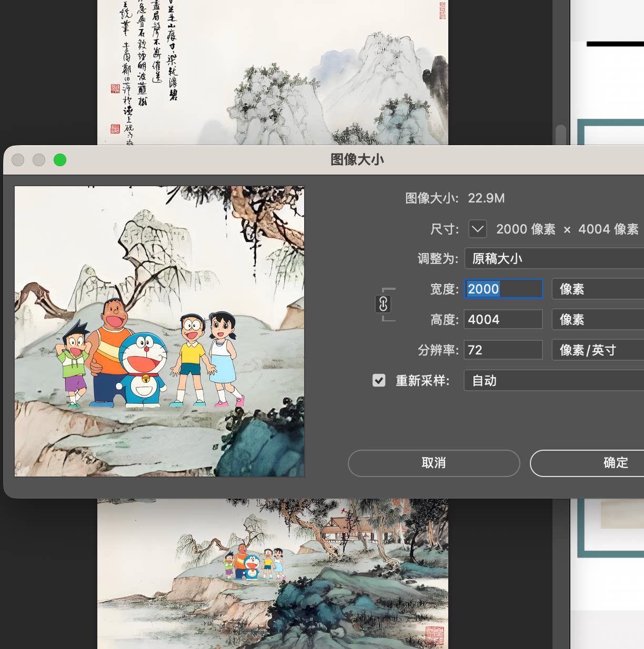Expand the 调整为 原稿大小 dropdown
The height and width of the screenshot is (649, 644).
tap(554, 259)
